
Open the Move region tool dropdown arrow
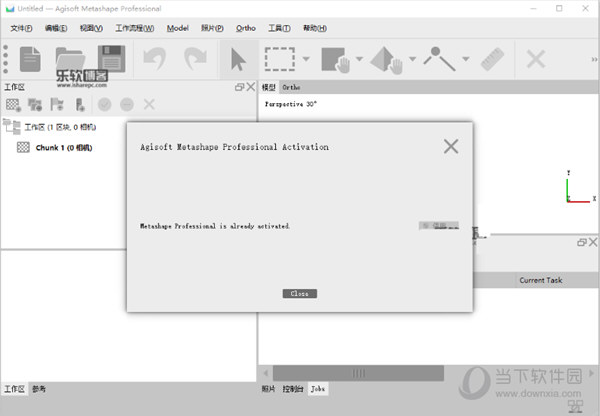tap(359, 59)
